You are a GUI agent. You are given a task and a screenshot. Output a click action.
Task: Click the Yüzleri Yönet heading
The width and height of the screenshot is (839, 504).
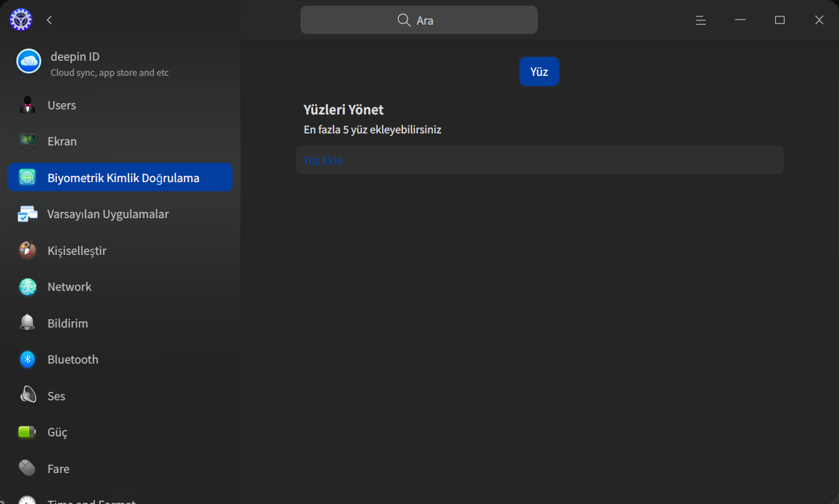(x=344, y=109)
